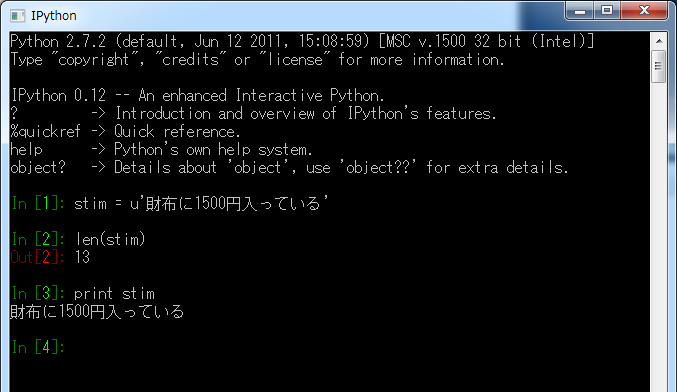Click the In [1] stim assignment line
The height and width of the screenshot is (392, 677).
click(x=170, y=203)
